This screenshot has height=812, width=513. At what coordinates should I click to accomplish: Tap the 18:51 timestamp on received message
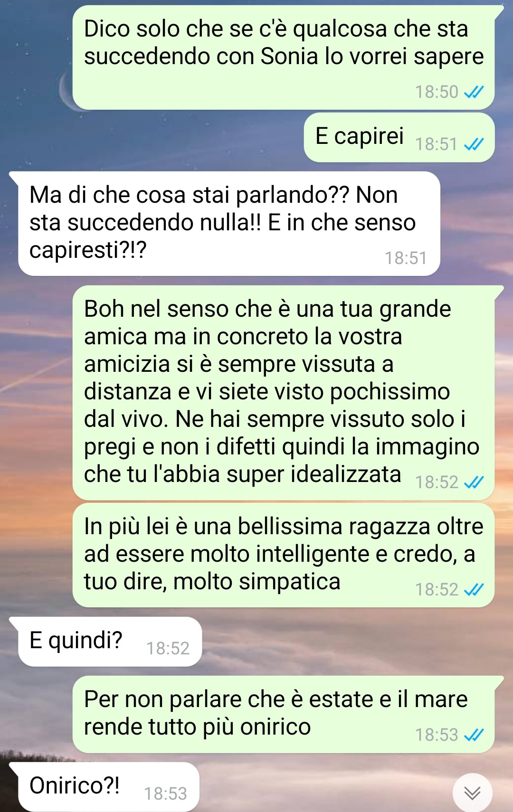pyautogui.click(x=406, y=258)
